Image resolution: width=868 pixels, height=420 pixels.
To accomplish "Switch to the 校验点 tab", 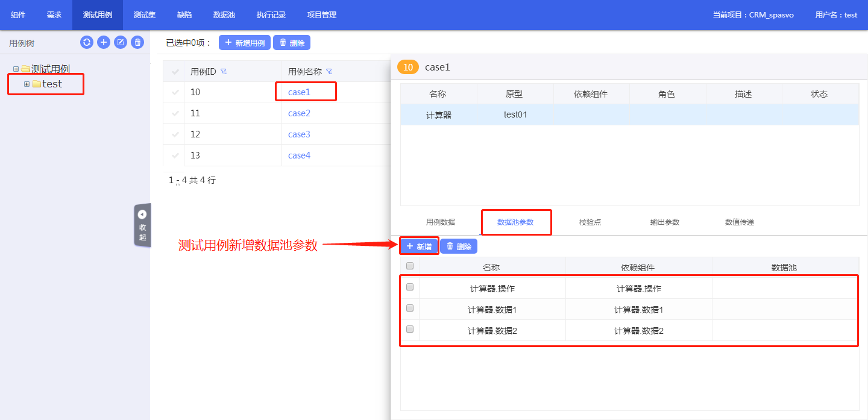I will [x=590, y=222].
